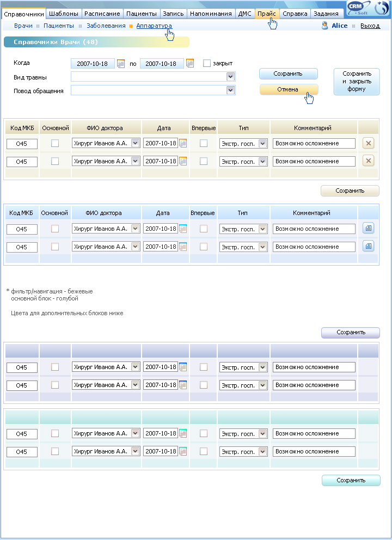The width and height of the screenshot is (392, 540).
Task: Tick the first checkbox in teal table's second row
Action: click(55, 451)
